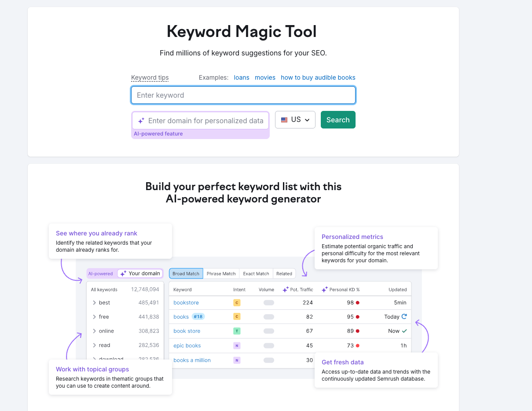Click the Personal KD % sparkle icon

coord(325,290)
